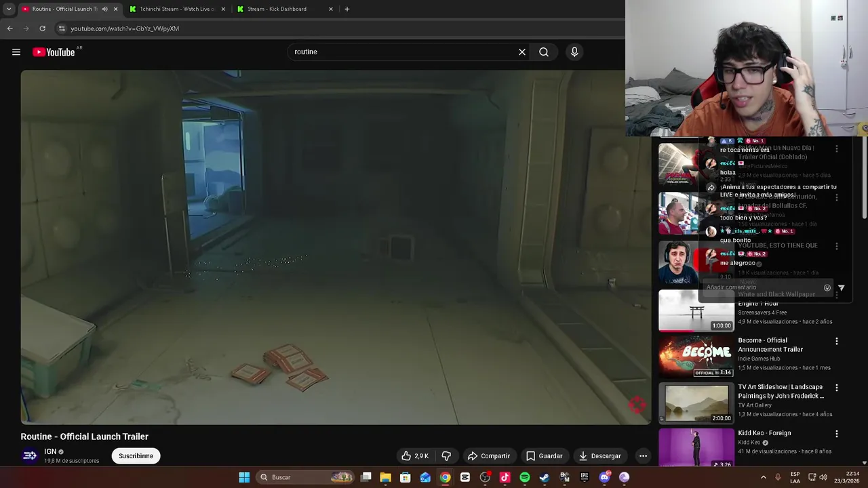Image resolution: width=868 pixels, height=488 pixels.
Task: Clear the search box with X
Action: click(522, 52)
